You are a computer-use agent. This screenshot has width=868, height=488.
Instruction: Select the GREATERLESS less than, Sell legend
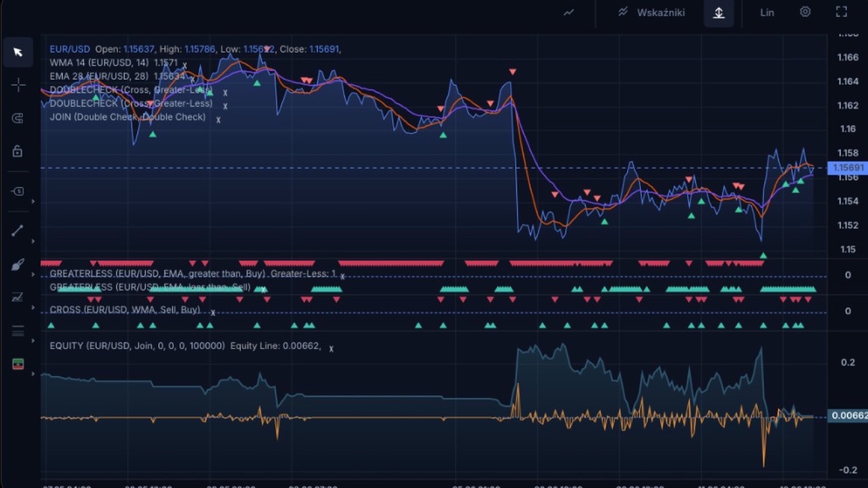tap(150, 287)
